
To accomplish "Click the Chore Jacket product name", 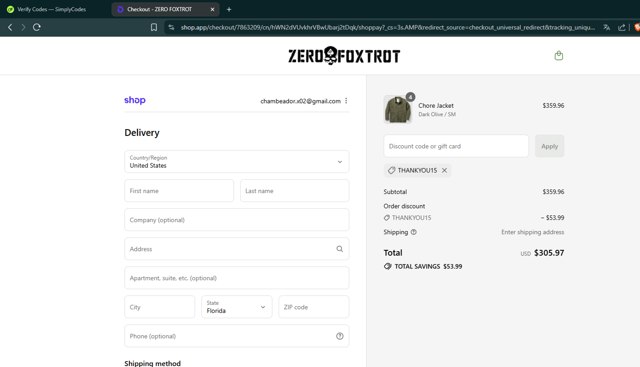I will [x=436, y=105].
